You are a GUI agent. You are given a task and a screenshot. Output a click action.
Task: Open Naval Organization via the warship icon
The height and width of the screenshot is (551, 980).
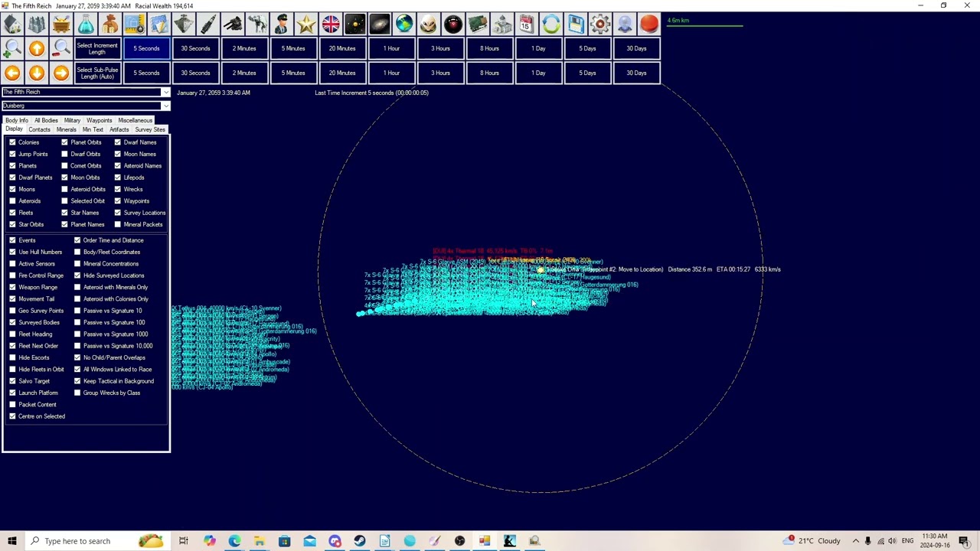[184, 24]
